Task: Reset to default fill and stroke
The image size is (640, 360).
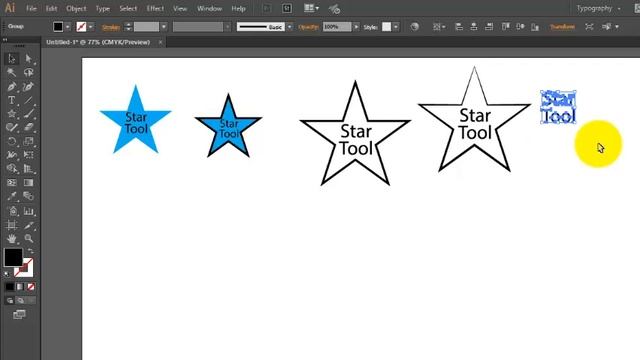Action: pyautogui.click(x=7, y=274)
